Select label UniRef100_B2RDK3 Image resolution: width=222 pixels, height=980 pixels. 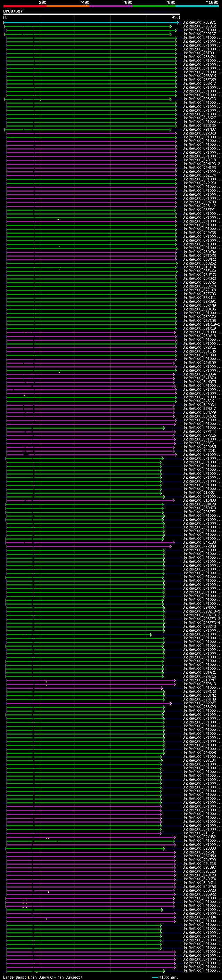tap(199, 133)
